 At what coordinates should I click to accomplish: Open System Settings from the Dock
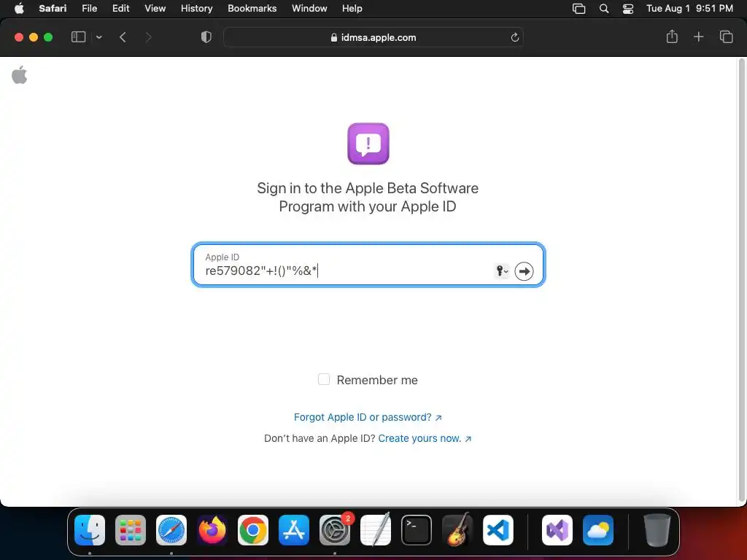(x=335, y=530)
